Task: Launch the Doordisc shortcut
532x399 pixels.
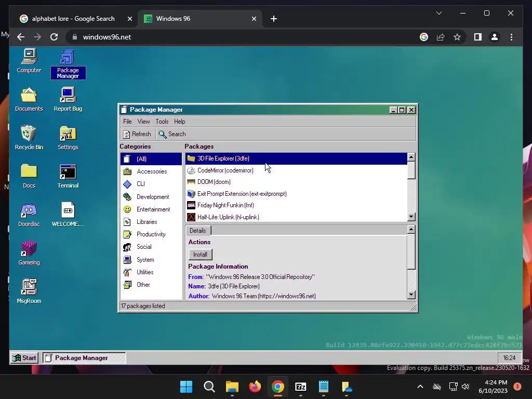Action: pos(29,215)
